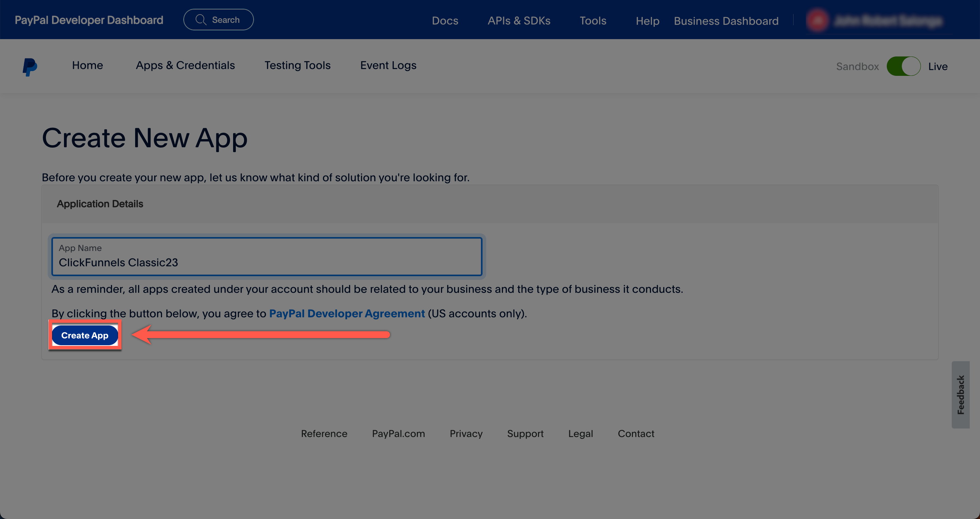Image resolution: width=980 pixels, height=519 pixels.
Task: Click the PayPal logo icon
Action: pyautogui.click(x=30, y=67)
